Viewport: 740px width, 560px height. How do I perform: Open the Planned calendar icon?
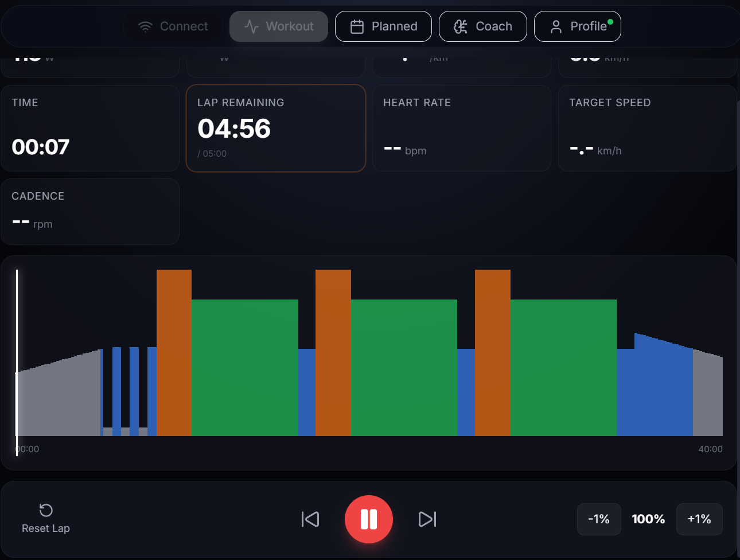click(357, 26)
